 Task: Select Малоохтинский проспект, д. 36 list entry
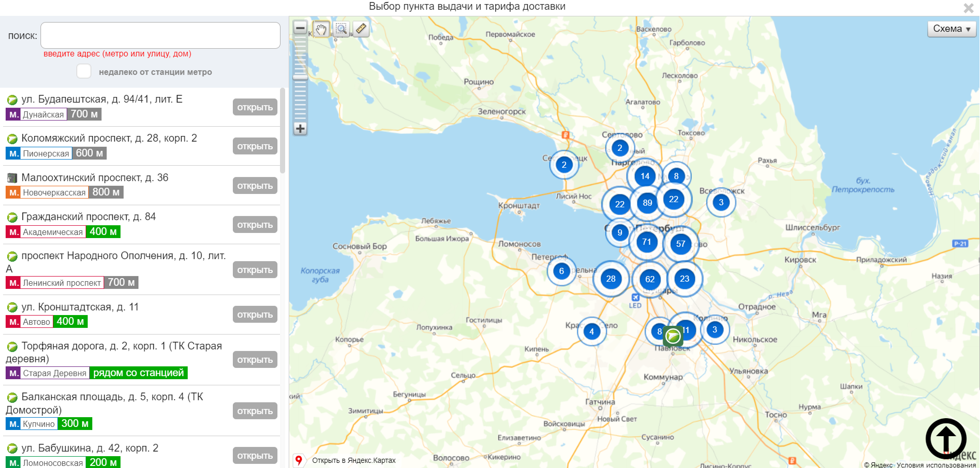pyautogui.click(x=95, y=178)
